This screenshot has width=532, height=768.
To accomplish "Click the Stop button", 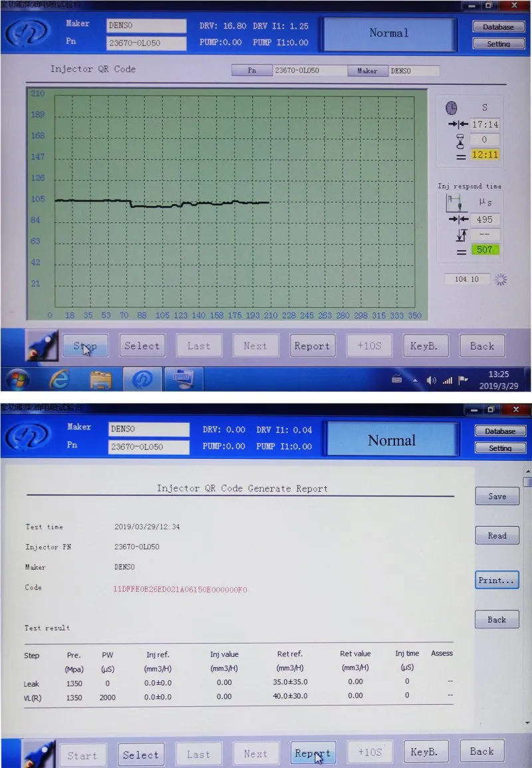I will coord(85,346).
